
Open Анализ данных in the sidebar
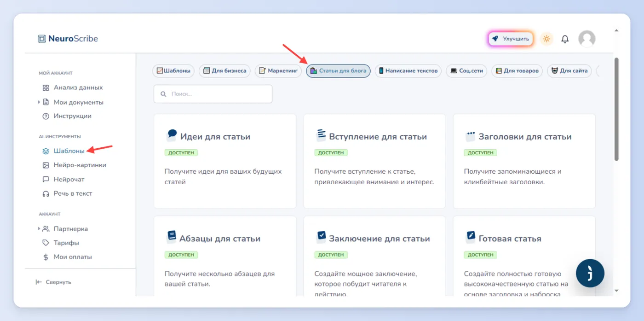tap(72, 88)
